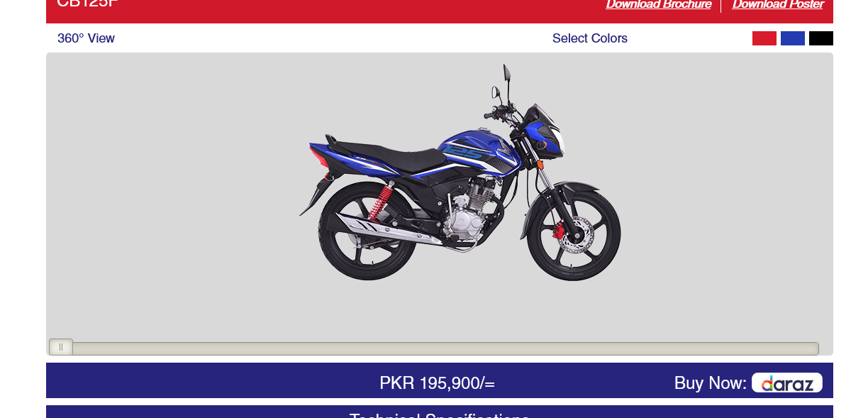Viewport: 868px width, 418px height.
Task: Choose the black color swatch
Action: (x=821, y=38)
